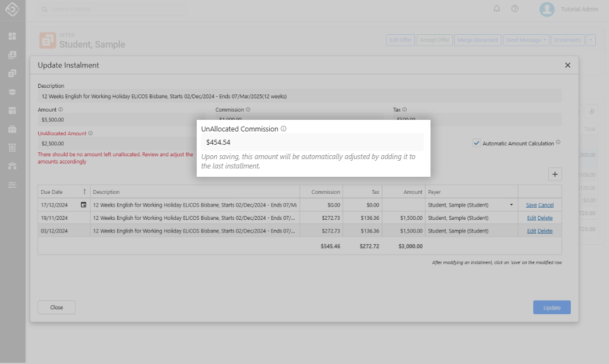
Task: Click the Automatic Amount Calculation info icon
Action: click(x=558, y=143)
